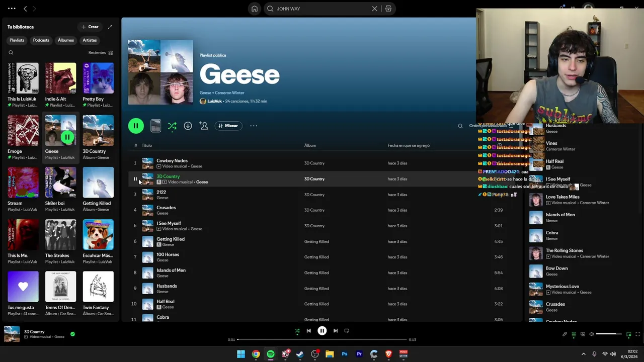The height and width of the screenshot is (362, 644).
Task: Go to Home using the house icon
Action: [x=255, y=9]
